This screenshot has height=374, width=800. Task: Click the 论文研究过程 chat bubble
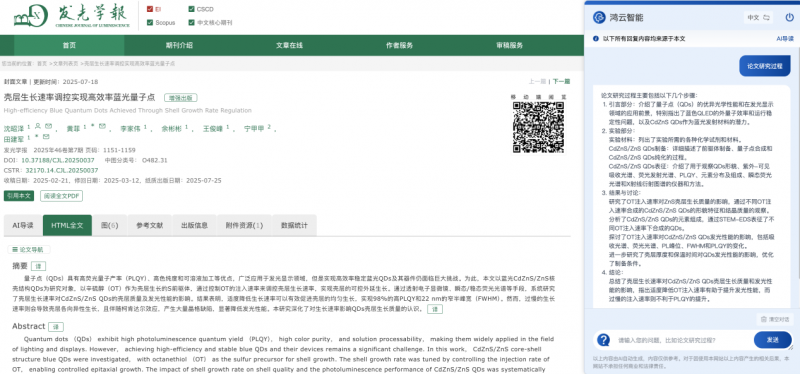click(764, 66)
